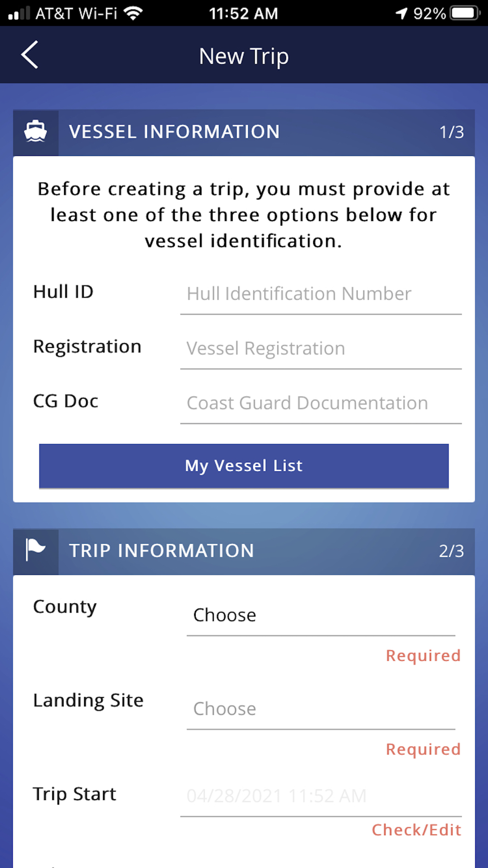The width and height of the screenshot is (488, 868).
Task: Tap the location arrow status icon
Action: click(x=401, y=13)
